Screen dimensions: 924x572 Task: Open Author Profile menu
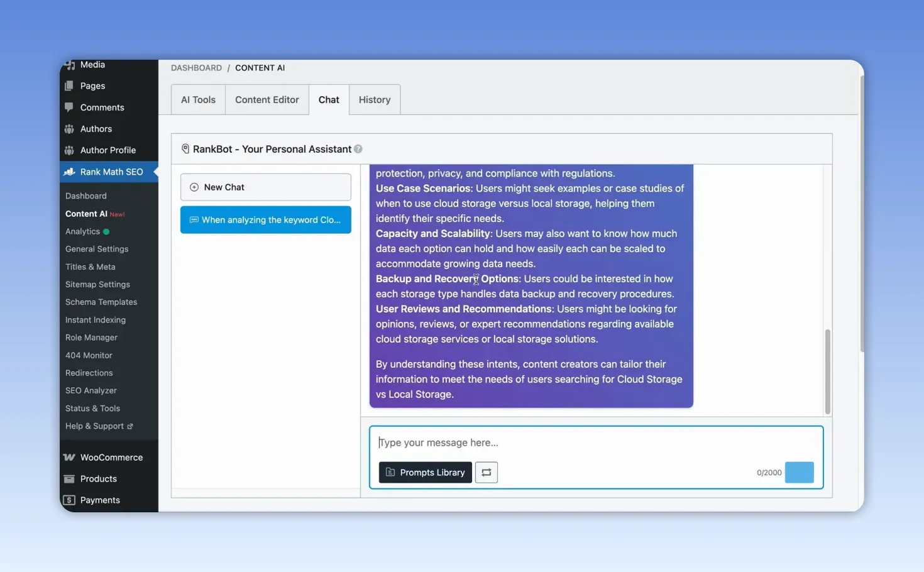(x=109, y=150)
